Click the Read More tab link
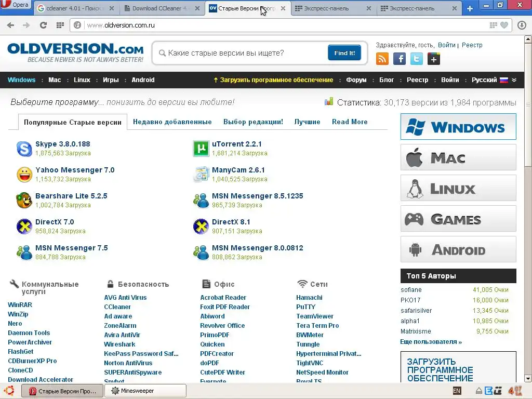532x399 pixels. 350,122
